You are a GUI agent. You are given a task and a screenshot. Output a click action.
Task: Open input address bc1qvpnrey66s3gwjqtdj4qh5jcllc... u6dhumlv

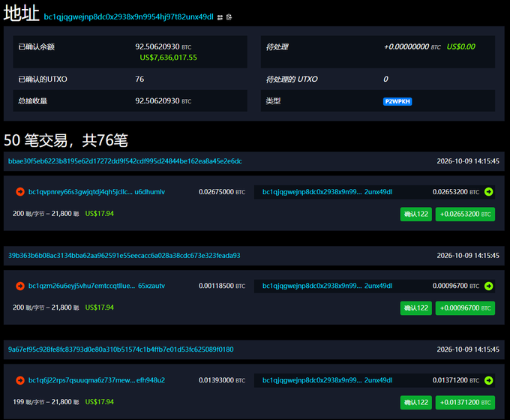coord(97,192)
